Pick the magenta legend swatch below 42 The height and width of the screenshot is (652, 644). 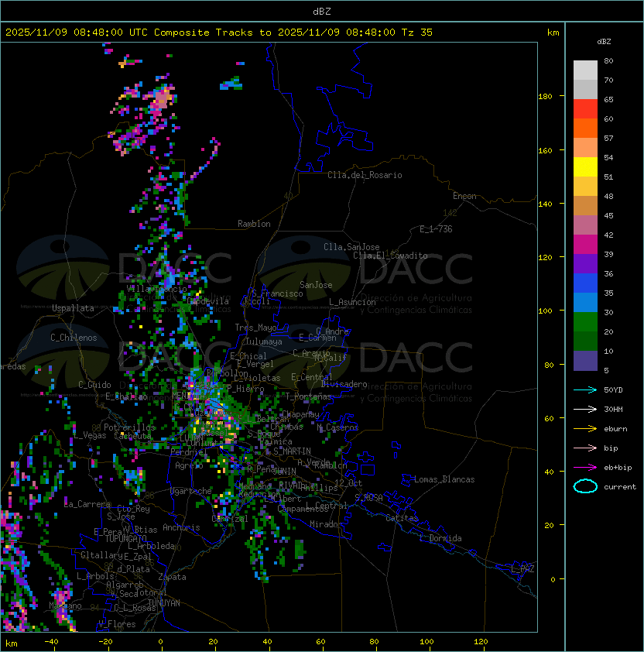pos(585,245)
